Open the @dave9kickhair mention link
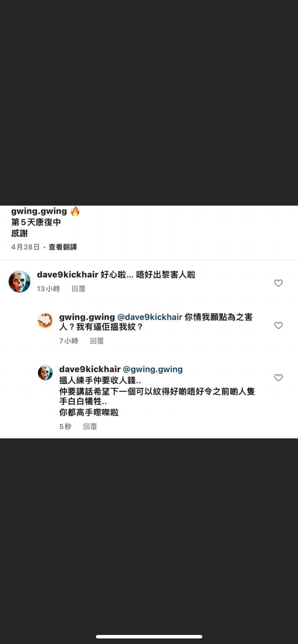The width and height of the screenshot is (298, 644). coord(150,317)
